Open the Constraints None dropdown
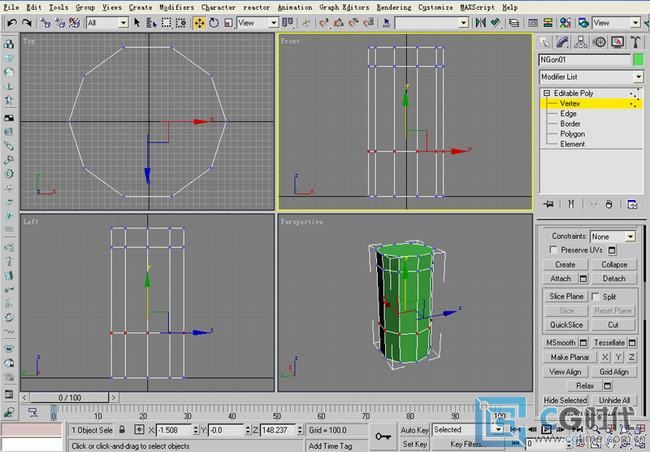 [x=613, y=236]
